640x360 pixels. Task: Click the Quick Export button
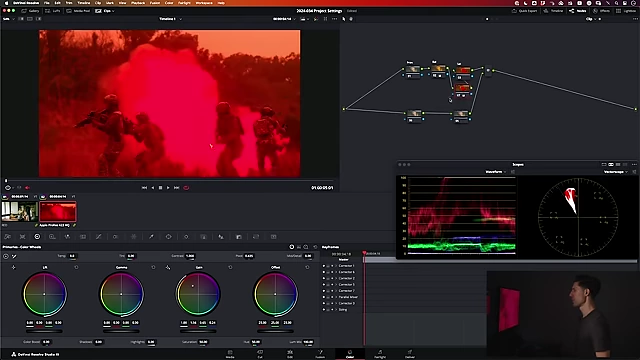click(x=524, y=11)
